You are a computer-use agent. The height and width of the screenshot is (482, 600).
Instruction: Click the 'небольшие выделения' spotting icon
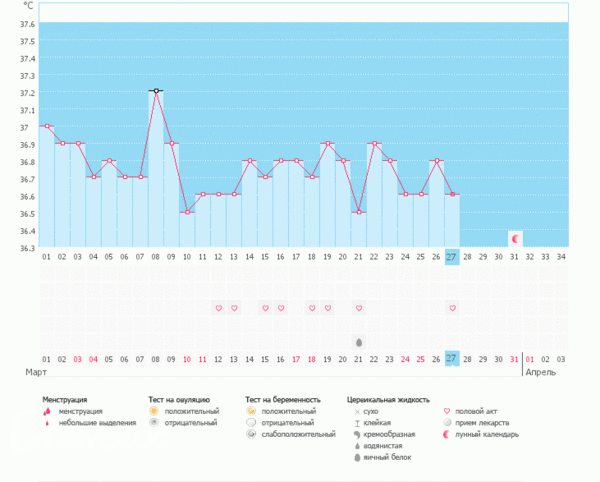[x=46, y=423]
